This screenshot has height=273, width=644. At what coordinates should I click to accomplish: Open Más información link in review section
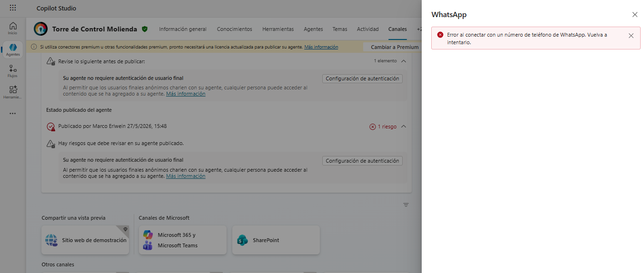(x=186, y=94)
